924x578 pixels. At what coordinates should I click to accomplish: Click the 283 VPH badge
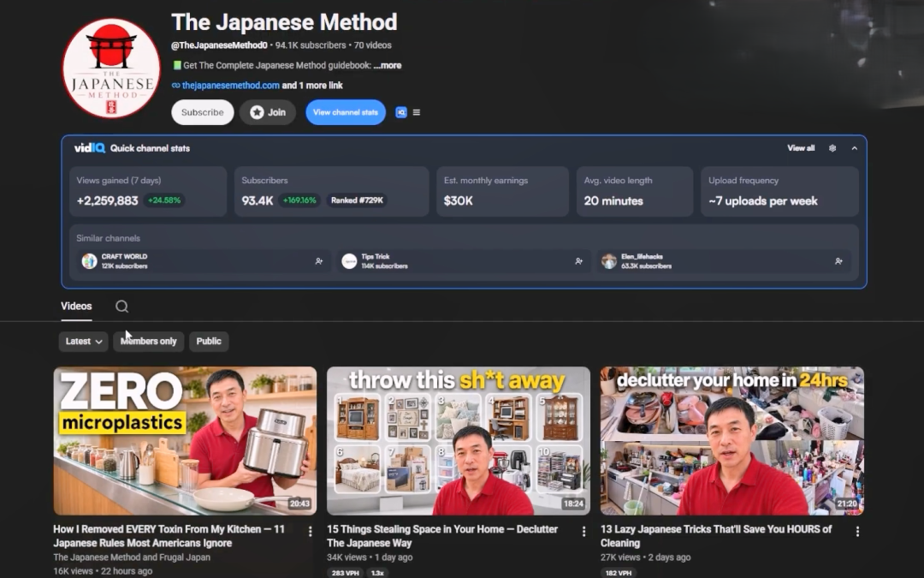346,573
